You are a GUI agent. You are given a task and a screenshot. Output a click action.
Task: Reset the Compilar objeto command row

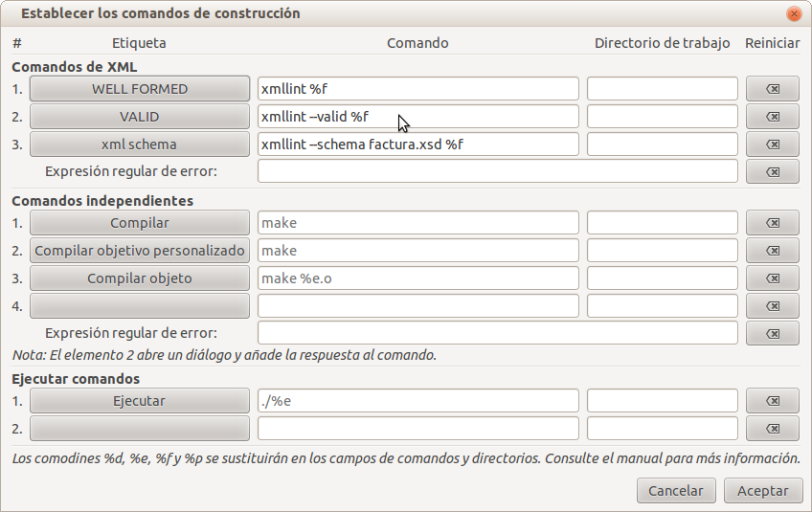click(x=772, y=278)
